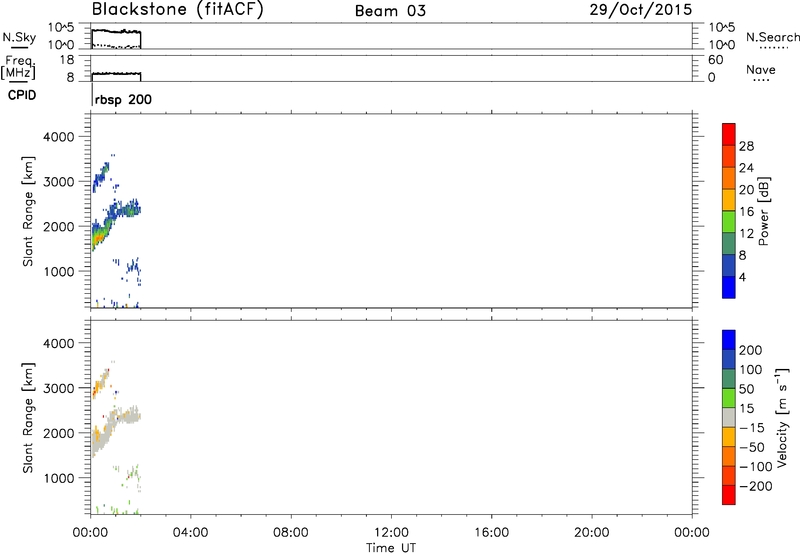
Task: Pick the velocity colorbar grey swatch
Action: pyautogui.click(x=729, y=417)
